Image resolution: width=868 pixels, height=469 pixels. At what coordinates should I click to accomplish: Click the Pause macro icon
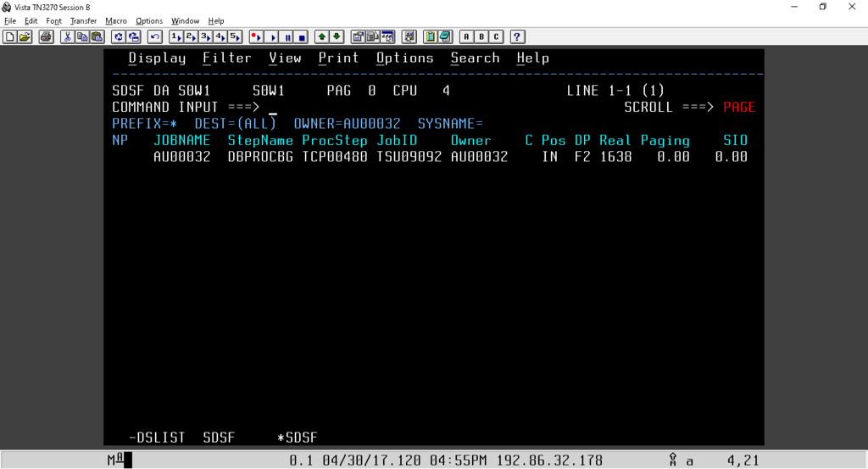[x=287, y=37]
